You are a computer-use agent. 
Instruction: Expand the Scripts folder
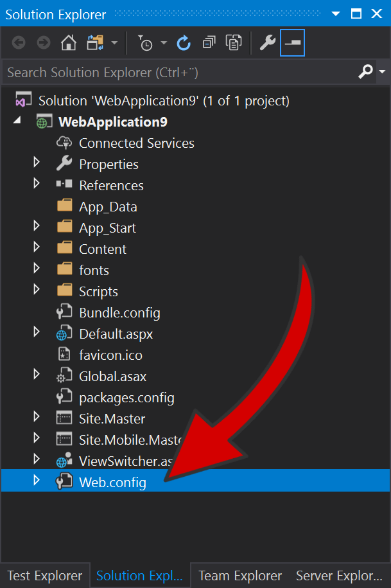coord(37,291)
